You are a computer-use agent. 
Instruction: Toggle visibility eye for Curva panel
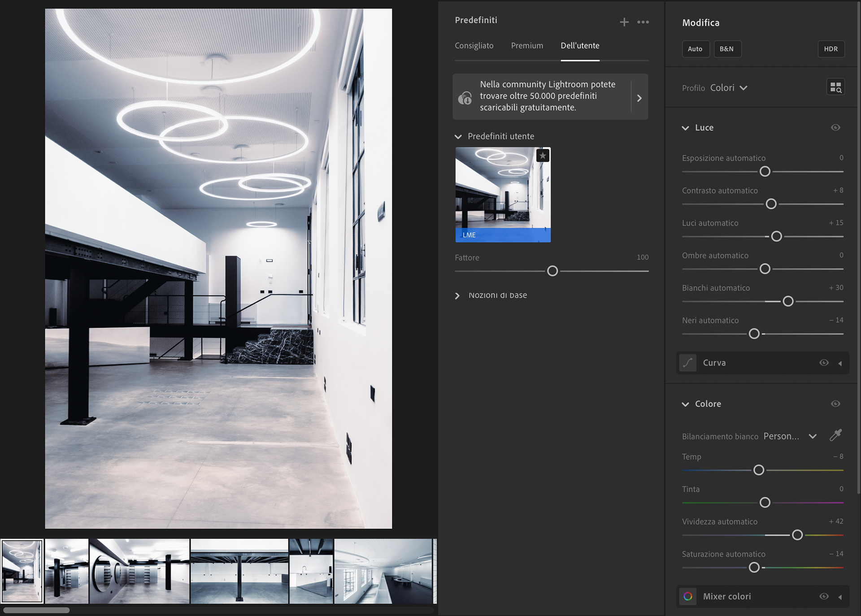(824, 363)
